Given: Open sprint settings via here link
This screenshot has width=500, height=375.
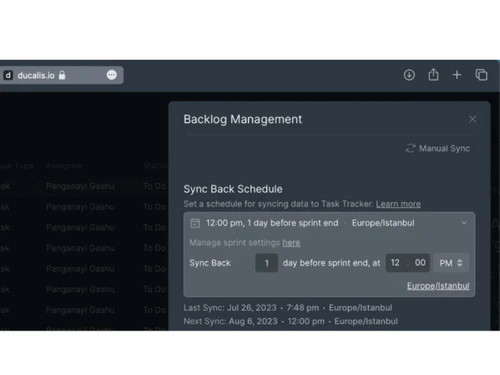Looking at the screenshot, I should tap(291, 243).
